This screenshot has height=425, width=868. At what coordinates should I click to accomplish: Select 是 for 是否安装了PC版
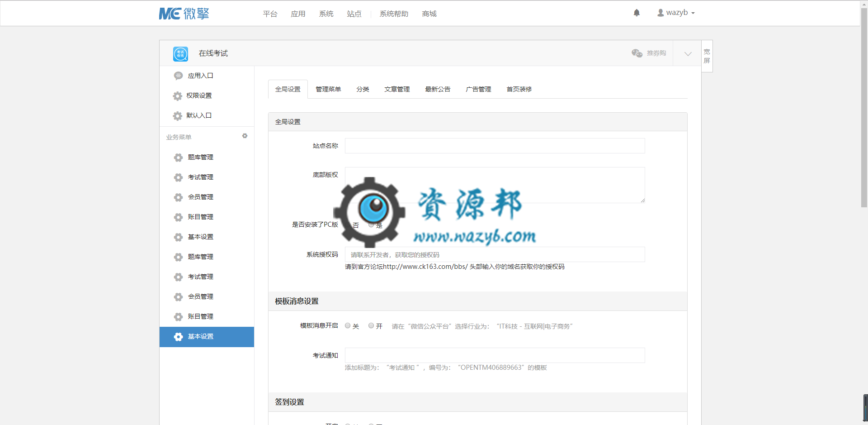coord(371,224)
